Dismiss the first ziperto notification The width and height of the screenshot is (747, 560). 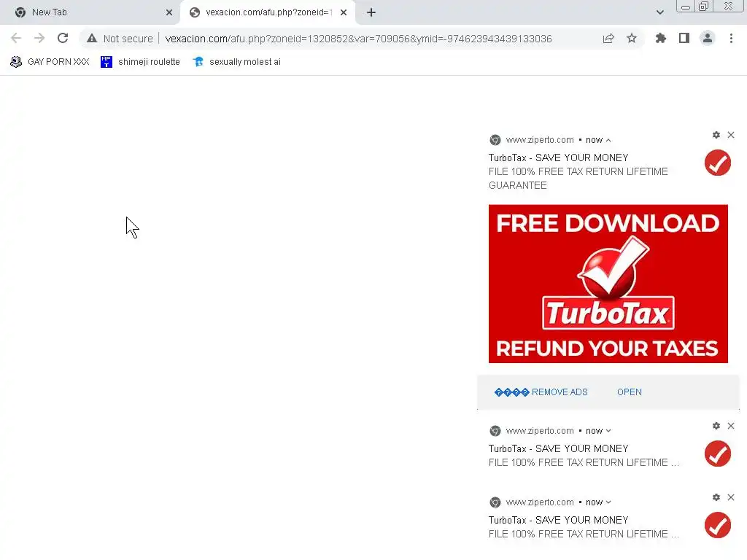tap(731, 135)
